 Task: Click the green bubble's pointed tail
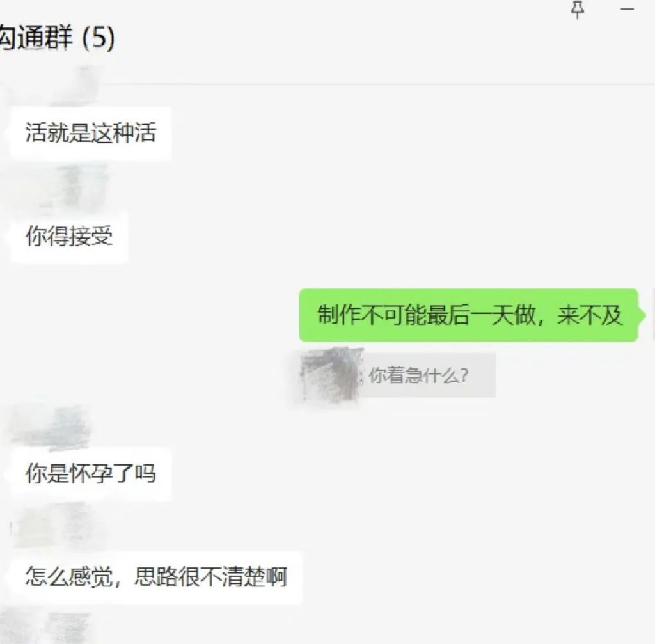pos(642,315)
